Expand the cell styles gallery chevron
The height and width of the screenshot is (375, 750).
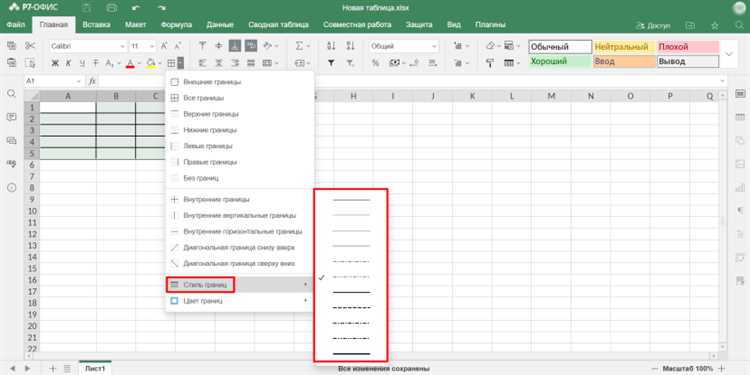(x=729, y=54)
